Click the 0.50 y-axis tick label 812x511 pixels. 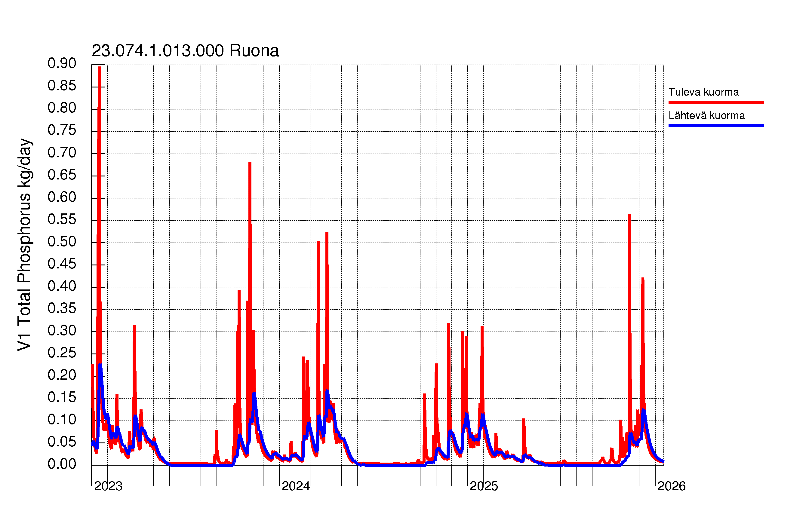point(62,242)
